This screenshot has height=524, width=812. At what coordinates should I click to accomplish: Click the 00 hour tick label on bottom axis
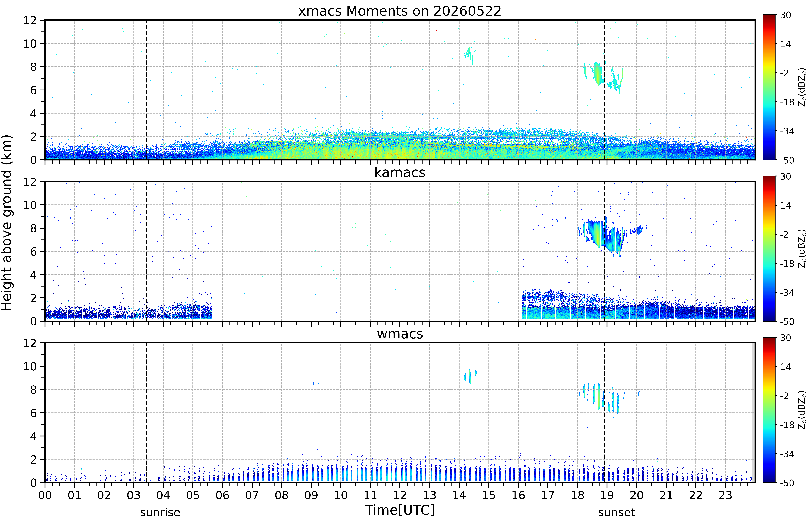point(45,495)
